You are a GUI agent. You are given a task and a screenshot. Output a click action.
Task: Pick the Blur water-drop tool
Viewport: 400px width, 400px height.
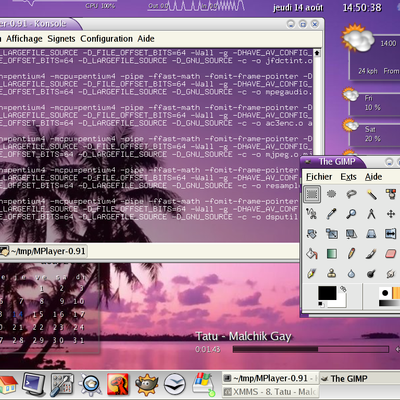[351, 274]
